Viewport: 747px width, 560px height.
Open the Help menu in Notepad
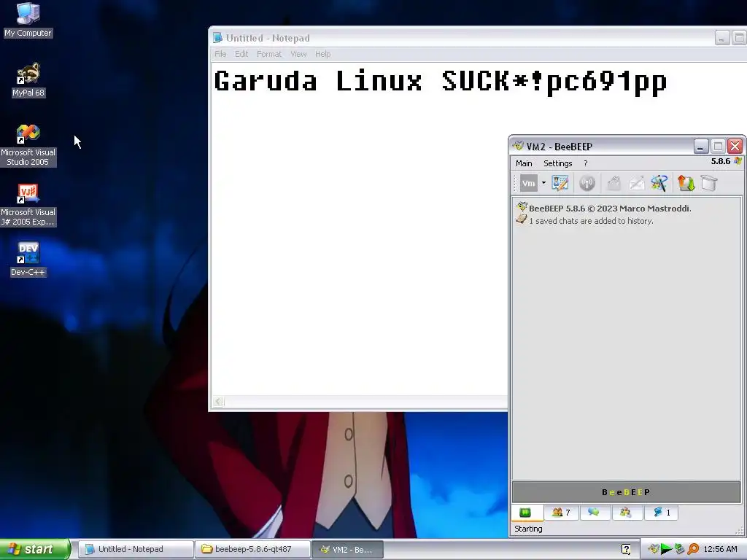[x=322, y=54]
